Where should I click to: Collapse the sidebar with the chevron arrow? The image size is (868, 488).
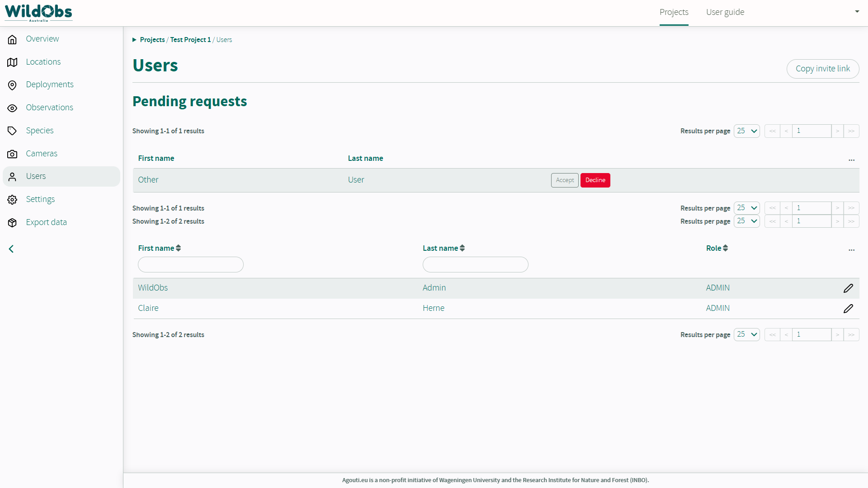11,249
